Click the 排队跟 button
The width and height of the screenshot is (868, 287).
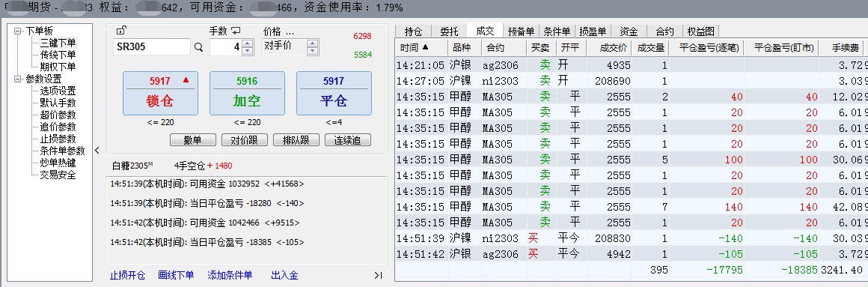296,140
